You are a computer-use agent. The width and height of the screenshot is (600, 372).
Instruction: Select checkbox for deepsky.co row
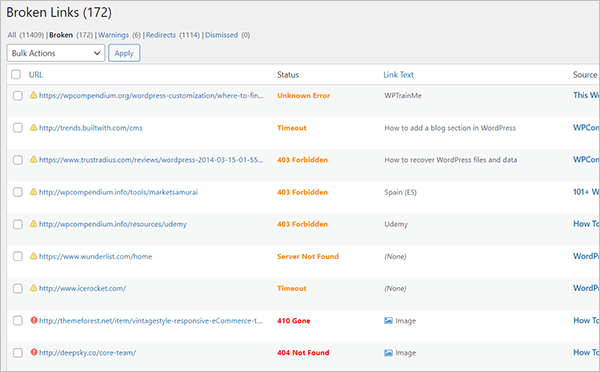tap(18, 353)
